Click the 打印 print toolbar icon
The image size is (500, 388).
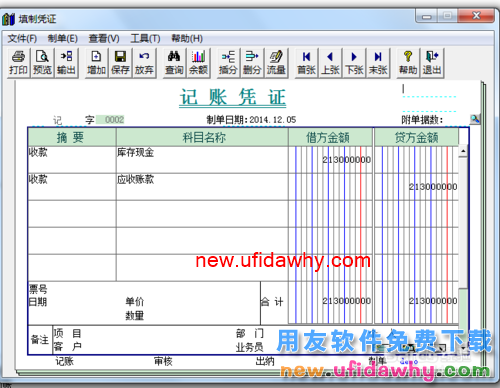(x=19, y=63)
